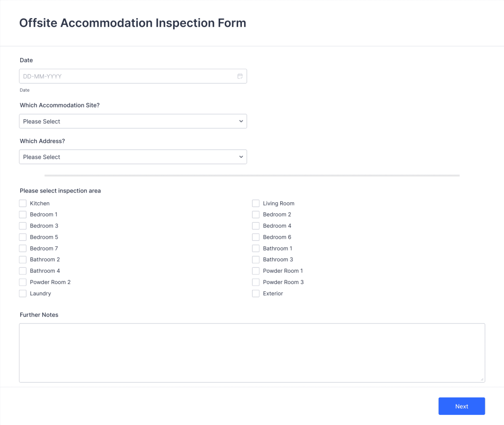This screenshot has width=504, height=425.
Task: Enable the Bedroom 7 checkbox
Action: pyautogui.click(x=23, y=248)
